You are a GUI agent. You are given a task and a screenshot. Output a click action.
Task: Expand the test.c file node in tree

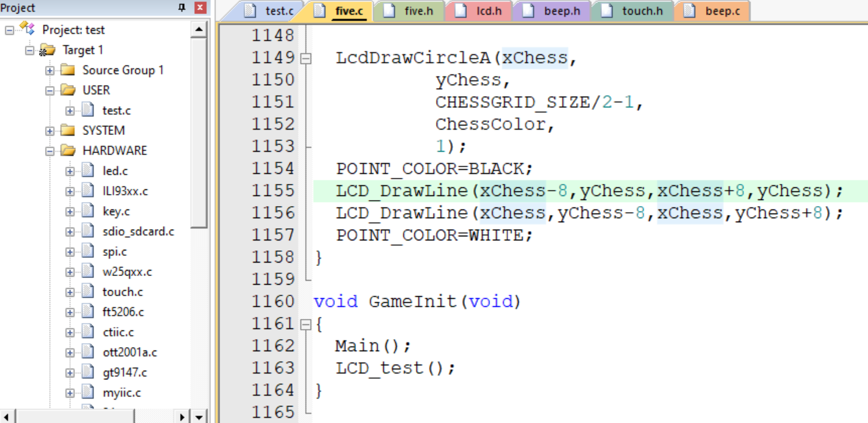tap(70, 111)
